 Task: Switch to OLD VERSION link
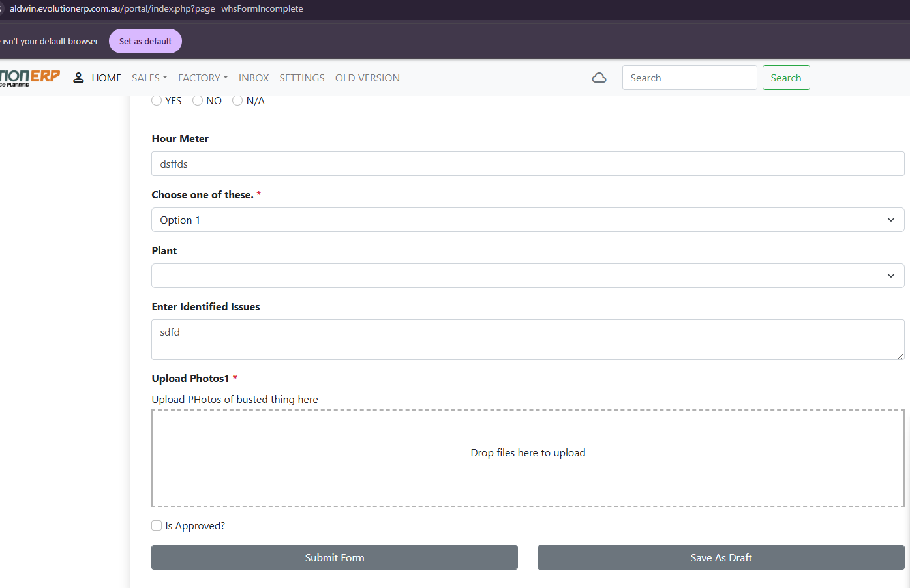(x=367, y=78)
